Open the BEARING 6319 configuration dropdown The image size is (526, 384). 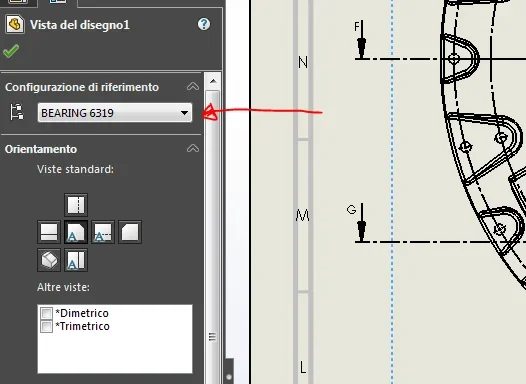(x=115, y=113)
